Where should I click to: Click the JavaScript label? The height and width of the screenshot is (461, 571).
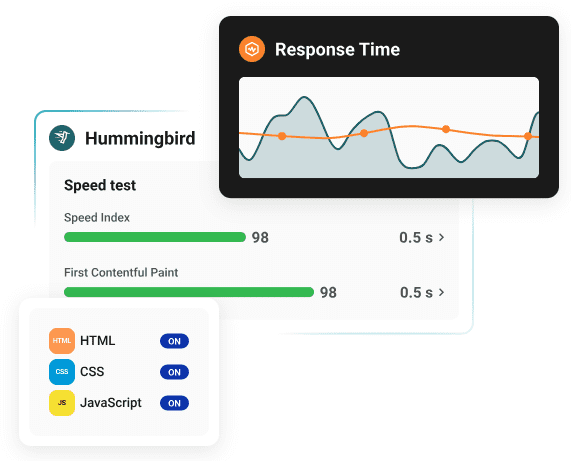[x=111, y=403]
